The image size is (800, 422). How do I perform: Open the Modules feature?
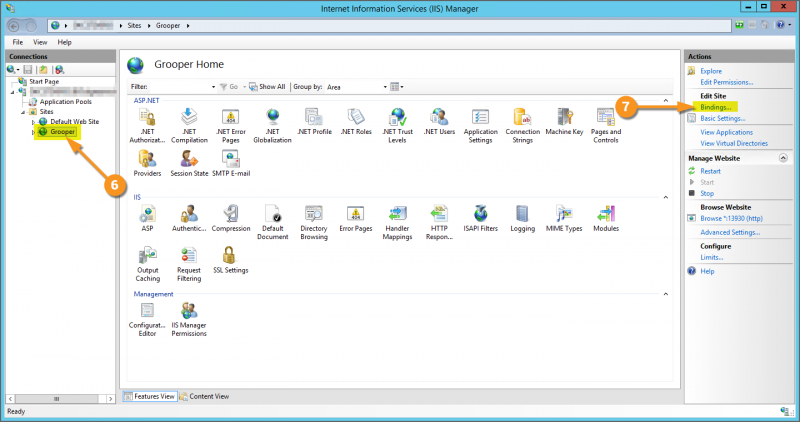click(x=606, y=218)
